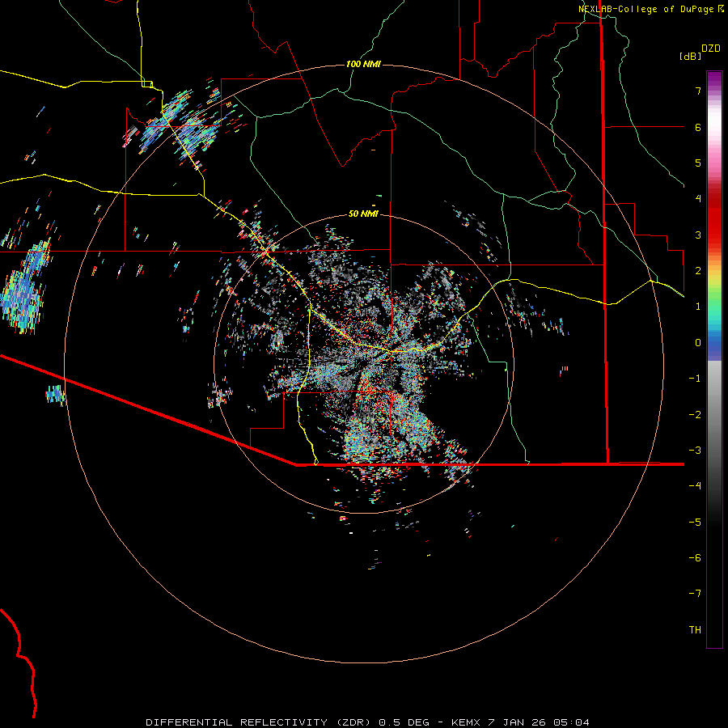Click the color scale value 7
Screen dimensions: 728x728
click(698, 91)
